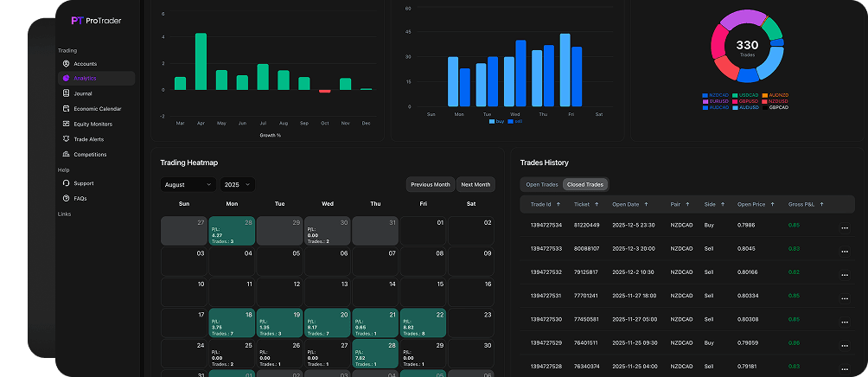
Task: Click the Trade Alerts icon
Action: point(66,139)
